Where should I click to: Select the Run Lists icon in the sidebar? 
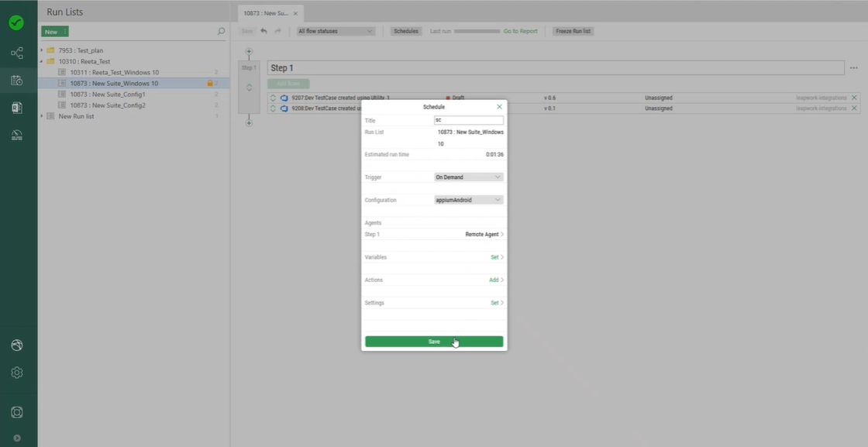click(17, 80)
